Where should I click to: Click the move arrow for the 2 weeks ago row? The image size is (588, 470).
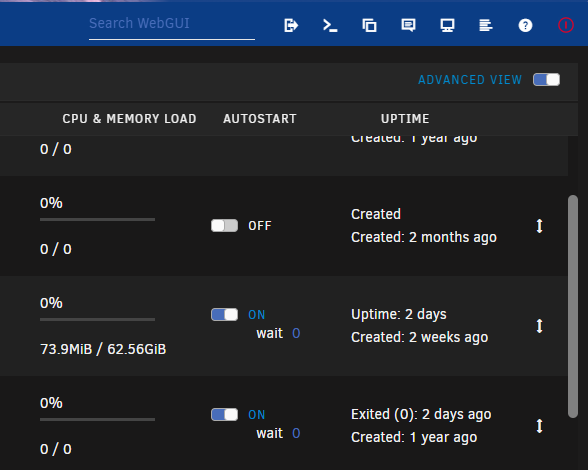coord(539,326)
